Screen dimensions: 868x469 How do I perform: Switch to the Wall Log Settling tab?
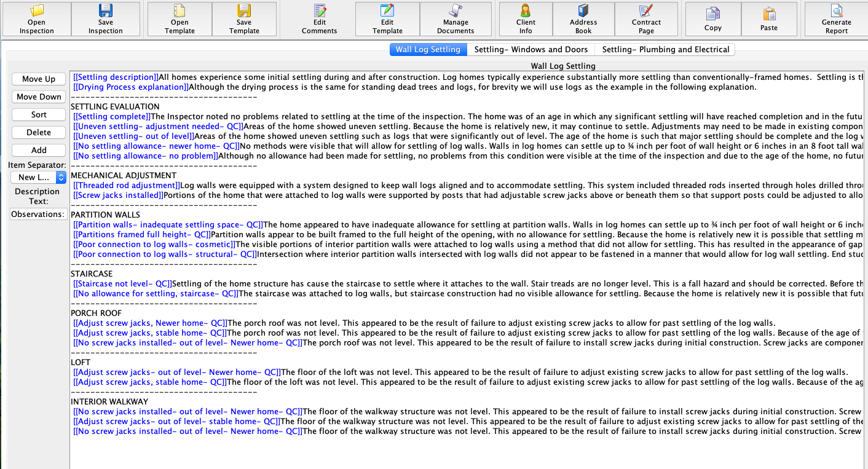click(428, 49)
